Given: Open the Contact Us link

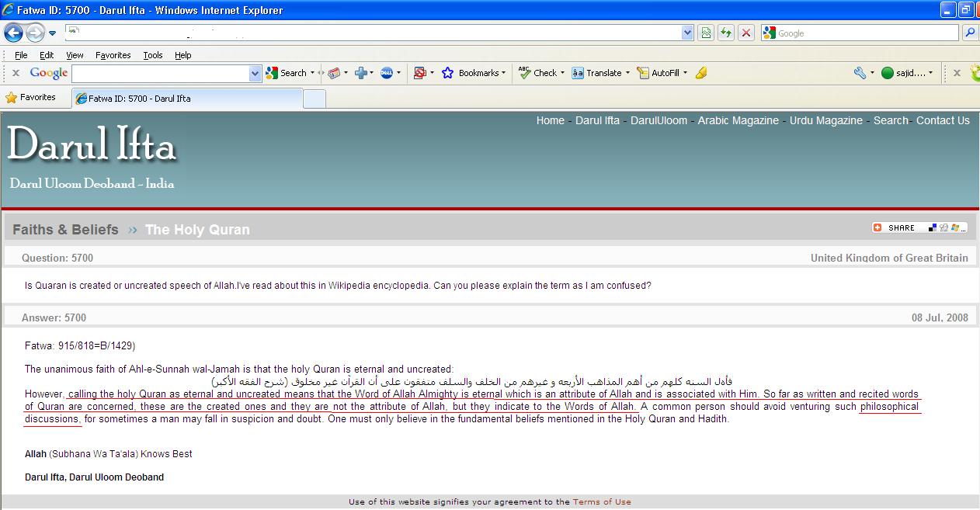Looking at the screenshot, I should tap(943, 120).
